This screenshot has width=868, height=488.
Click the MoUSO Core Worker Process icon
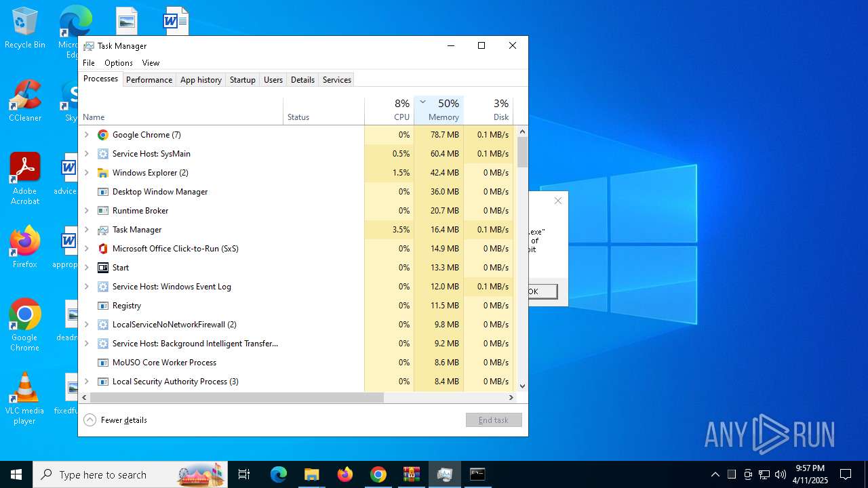click(103, 363)
